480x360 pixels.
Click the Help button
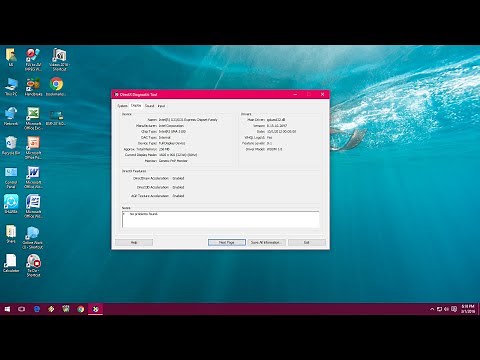point(134,242)
